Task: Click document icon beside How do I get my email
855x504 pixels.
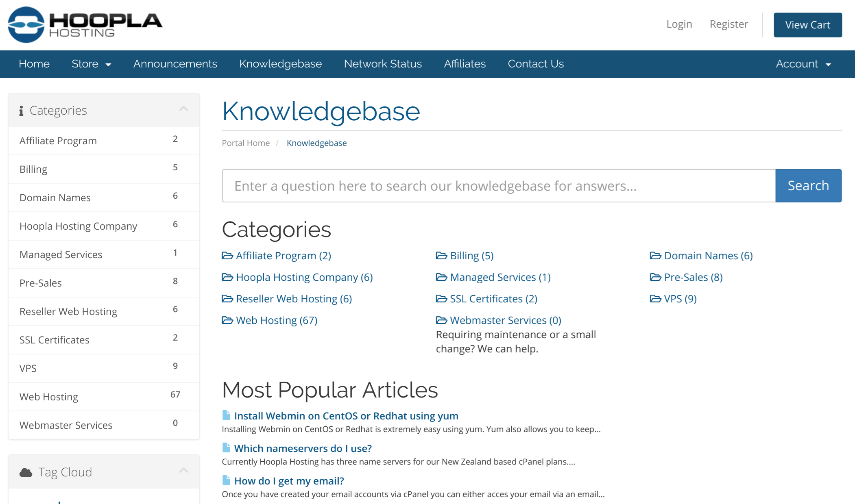Action: tap(227, 480)
